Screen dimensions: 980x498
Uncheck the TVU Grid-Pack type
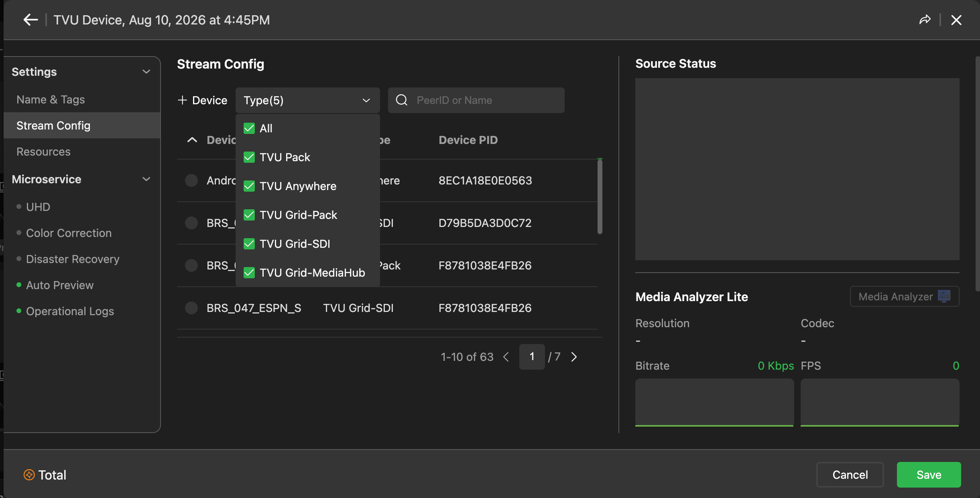249,215
